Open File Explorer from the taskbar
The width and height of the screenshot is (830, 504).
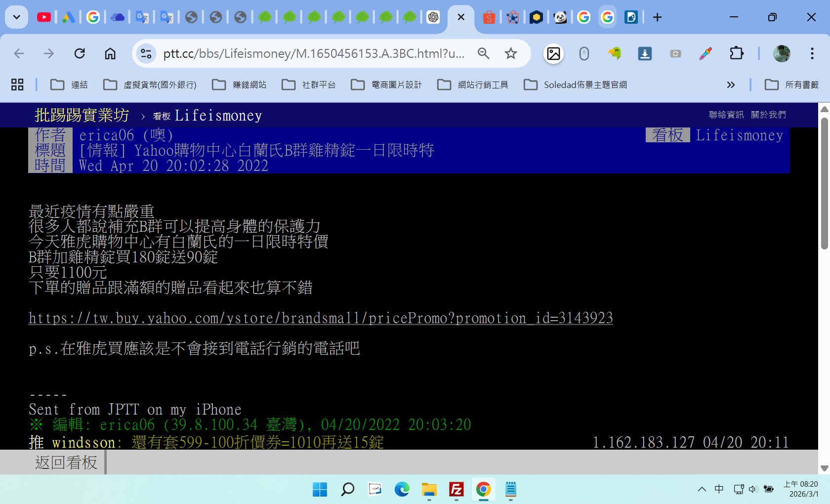coord(429,489)
